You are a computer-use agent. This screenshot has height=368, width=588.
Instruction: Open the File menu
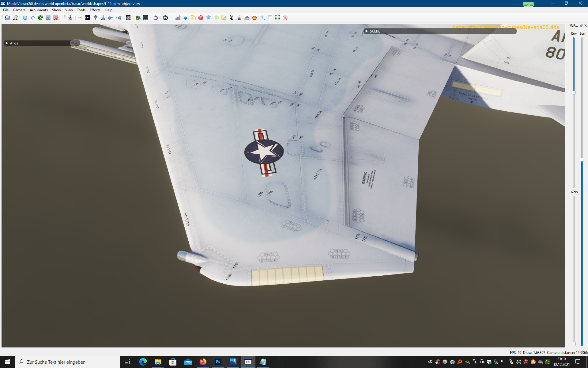point(6,10)
